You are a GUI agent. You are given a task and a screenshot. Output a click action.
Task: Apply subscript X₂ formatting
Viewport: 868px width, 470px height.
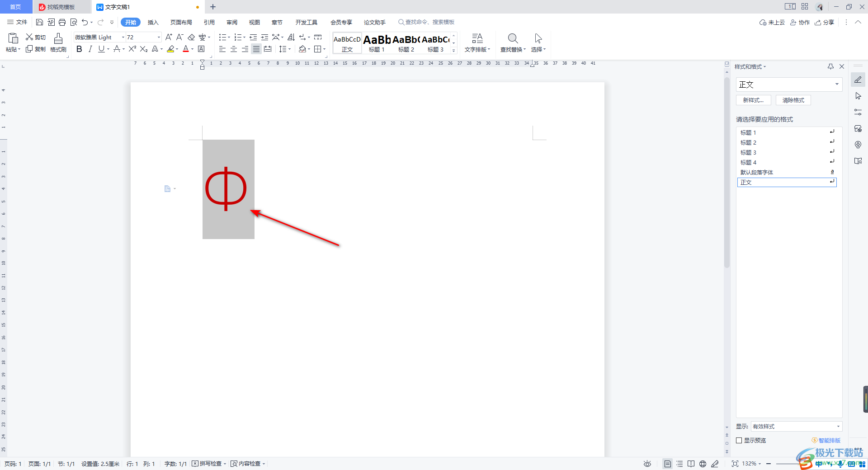(144, 49)
